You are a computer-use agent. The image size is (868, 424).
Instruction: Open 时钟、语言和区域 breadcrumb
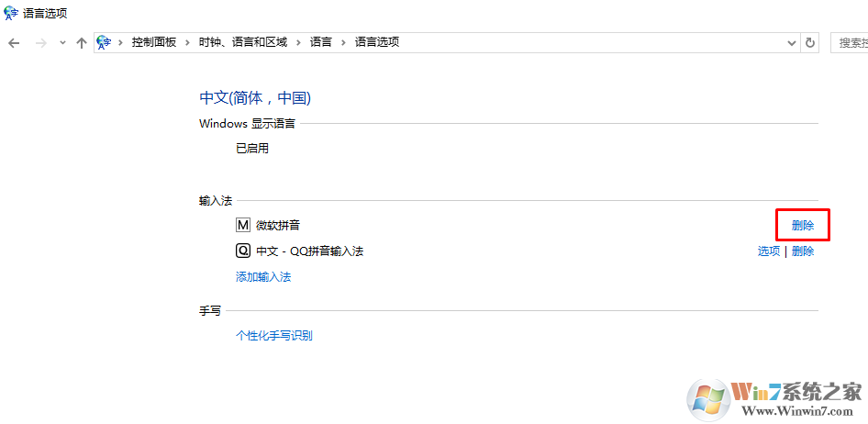pyautogui.click(x=243, y=42)
